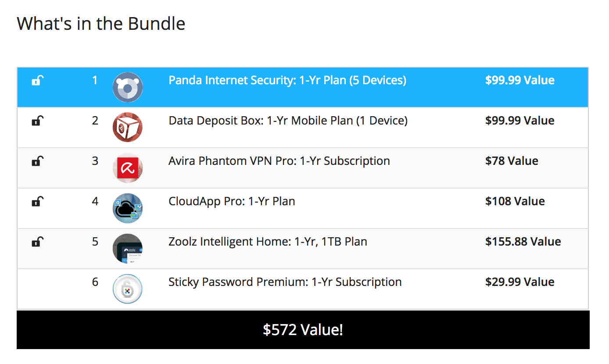Screen dimensions: 609x364
Task: Click the Sticky Password padlock icon
Action: 127,289
